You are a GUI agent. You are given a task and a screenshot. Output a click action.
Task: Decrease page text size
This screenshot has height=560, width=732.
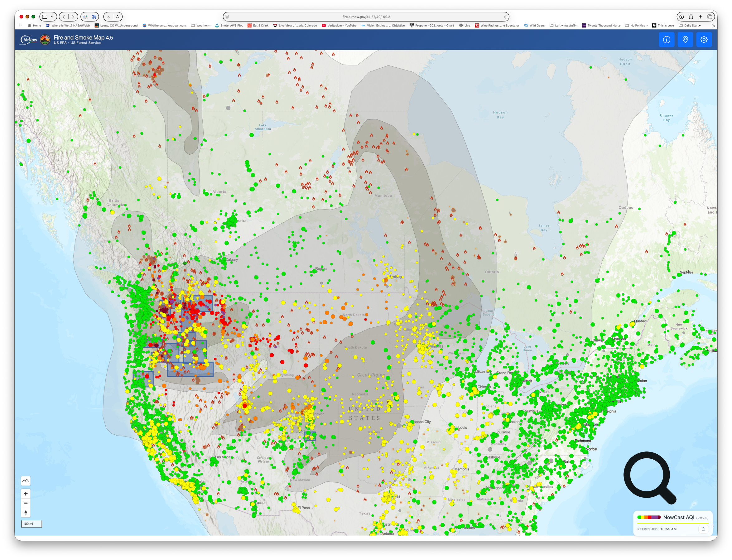(108, 17)
